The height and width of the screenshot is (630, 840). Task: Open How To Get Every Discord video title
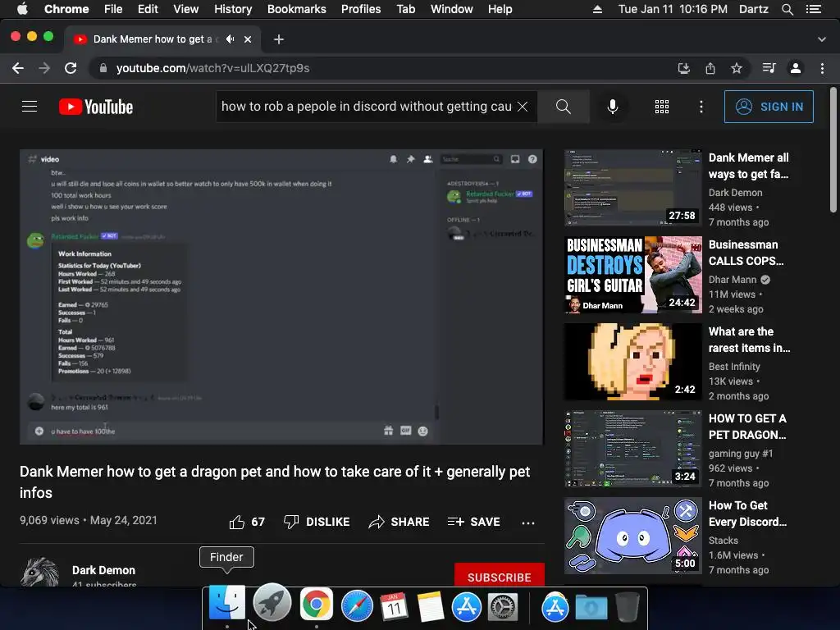[x=748, y=514]
